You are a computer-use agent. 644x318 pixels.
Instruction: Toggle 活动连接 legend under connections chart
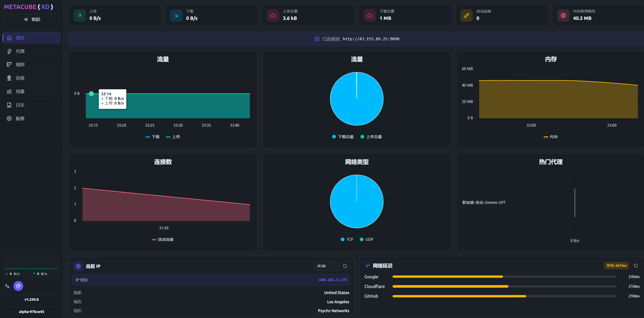[163, 240]
